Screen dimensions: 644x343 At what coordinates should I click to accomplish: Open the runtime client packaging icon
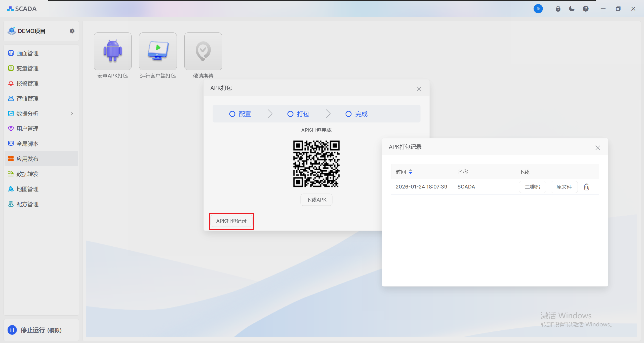point(158,51)
